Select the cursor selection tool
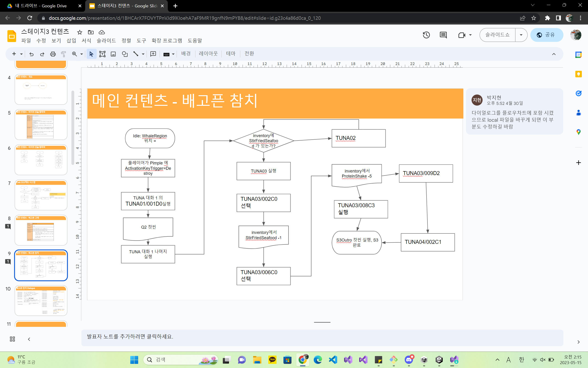Image resolution: width=588 pixels, height=368 pixels. click(x=91, y=54)
